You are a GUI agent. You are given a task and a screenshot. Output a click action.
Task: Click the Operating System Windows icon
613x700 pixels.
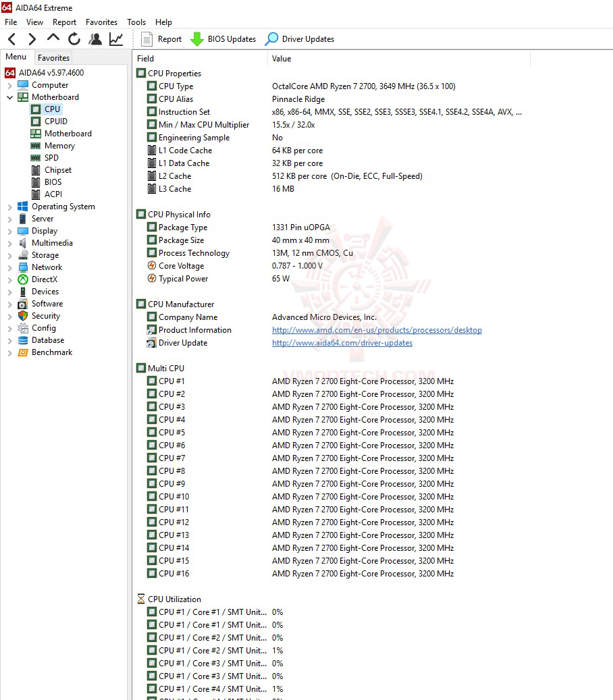coord(23,207)
